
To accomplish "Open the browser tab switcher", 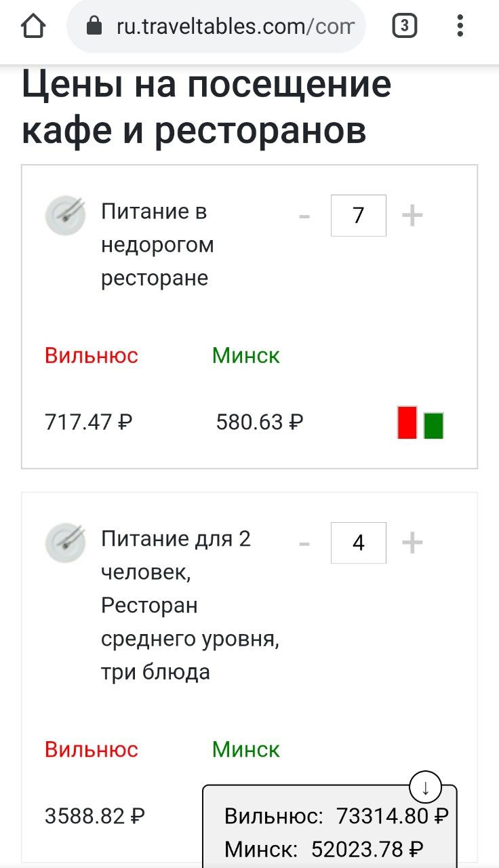I will click(x=404, y=26).
